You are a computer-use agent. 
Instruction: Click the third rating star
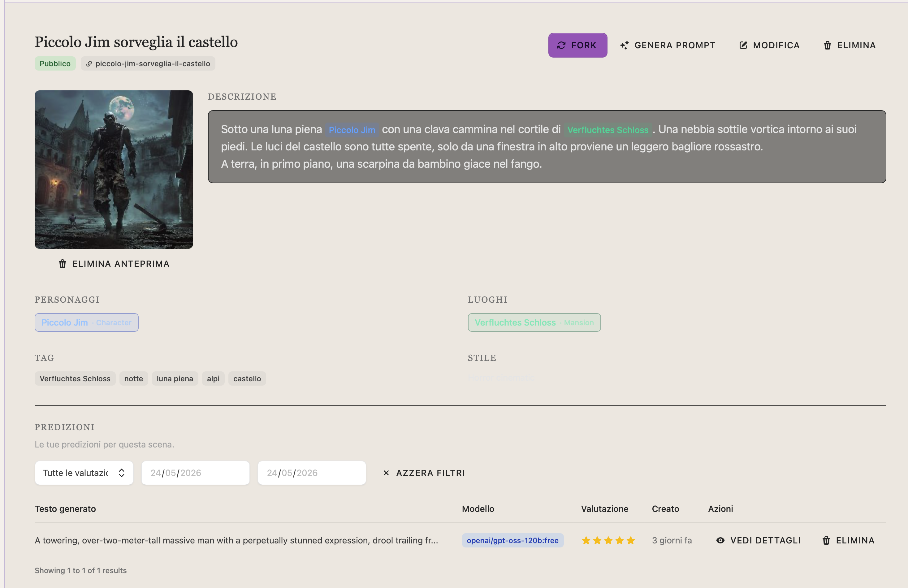coord(608,540)
